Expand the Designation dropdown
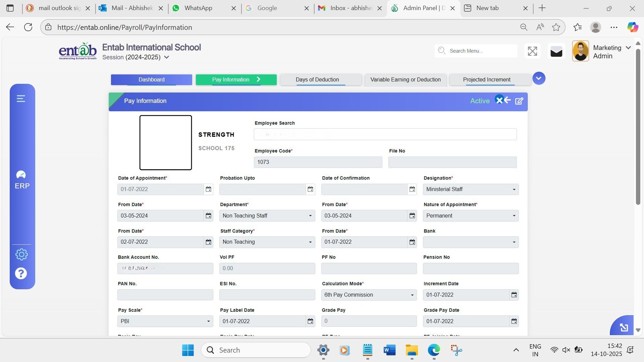 pyautogui.click(x=471, y=189)
